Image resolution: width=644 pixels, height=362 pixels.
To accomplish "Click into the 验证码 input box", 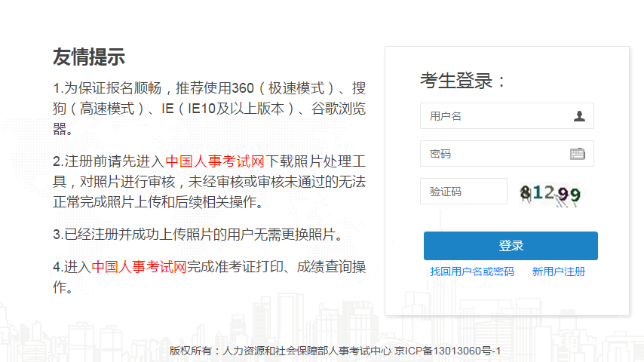I will pos(463,192).
